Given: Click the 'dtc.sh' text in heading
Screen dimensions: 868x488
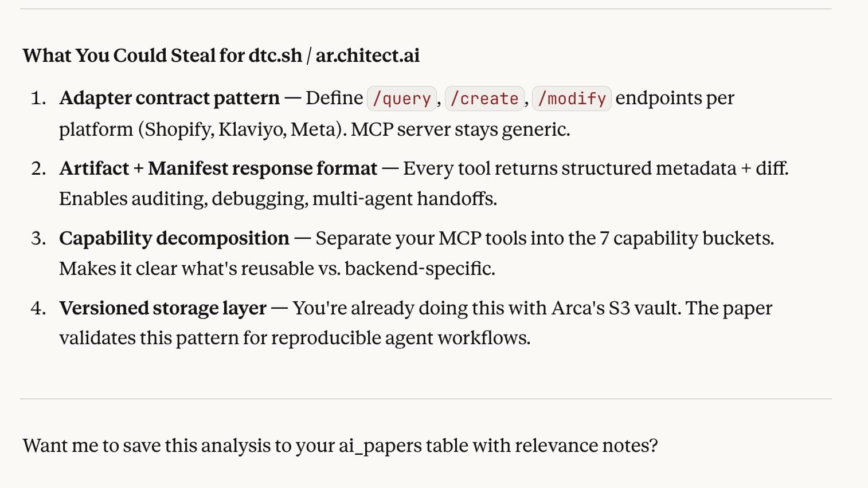Looking at the screenshot, I should coord(275,56).
